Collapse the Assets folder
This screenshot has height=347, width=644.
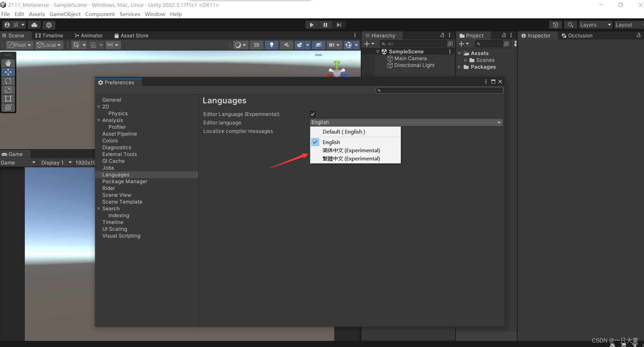460,53
